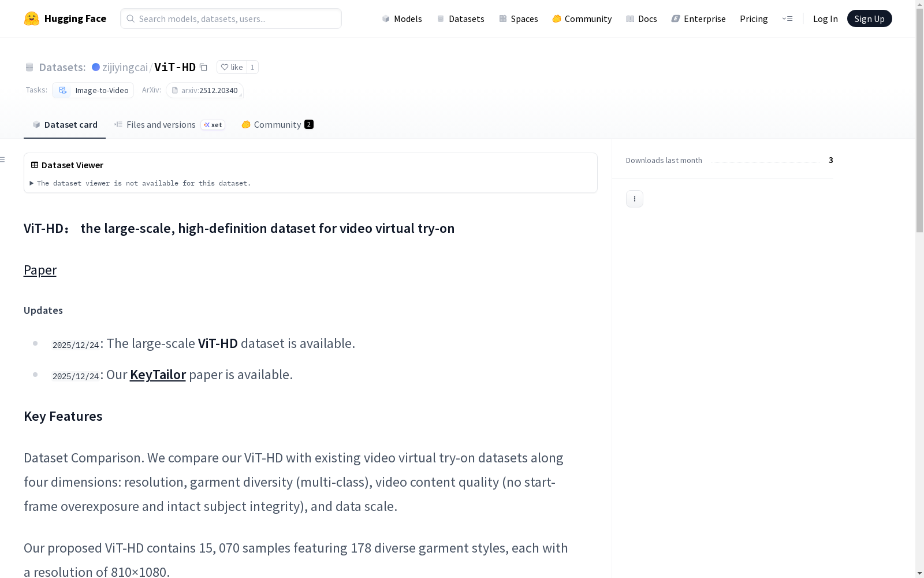
Task: Open the three-dot options menu in sidebar
Action: (x=635, y=199)
